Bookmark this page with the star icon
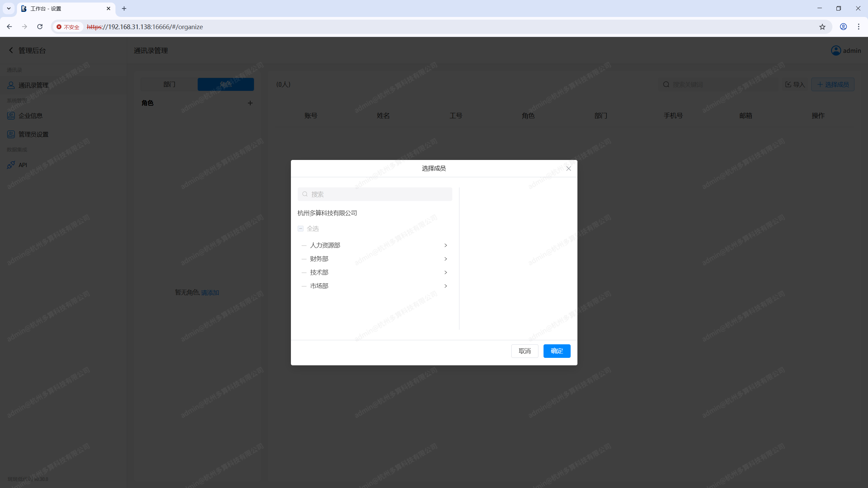 point(822,27)
